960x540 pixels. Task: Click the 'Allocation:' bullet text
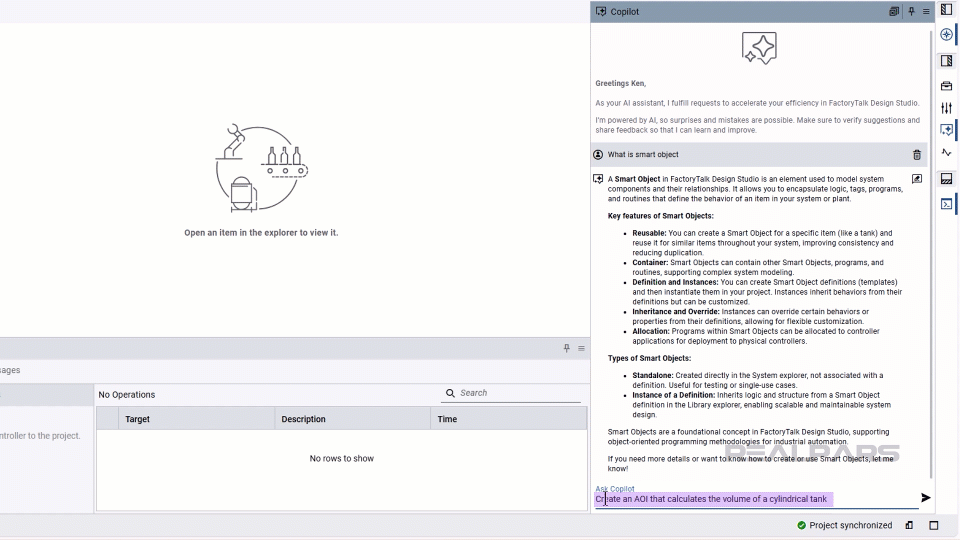tap(651, 331)
